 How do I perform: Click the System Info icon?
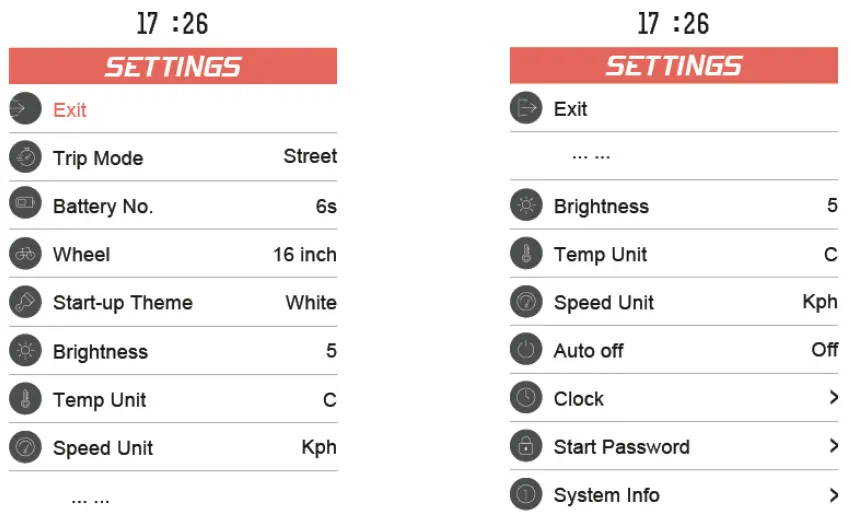pos(526,494)
